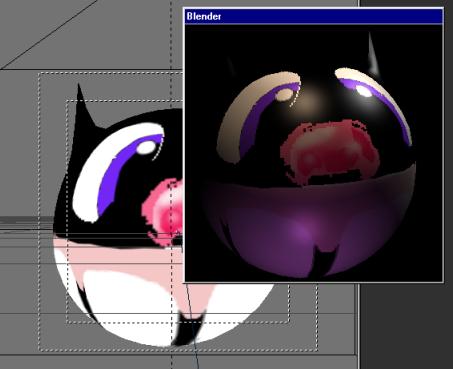
Task: Click the small black cat silhouette on the viewport sphere
Action: click(x=188, y=328)
